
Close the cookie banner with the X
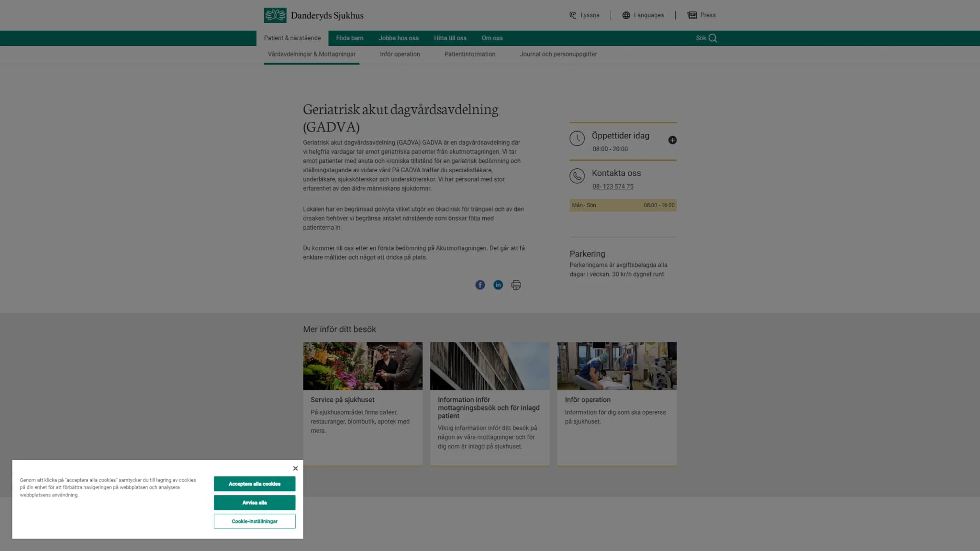[x=295, y=468]
